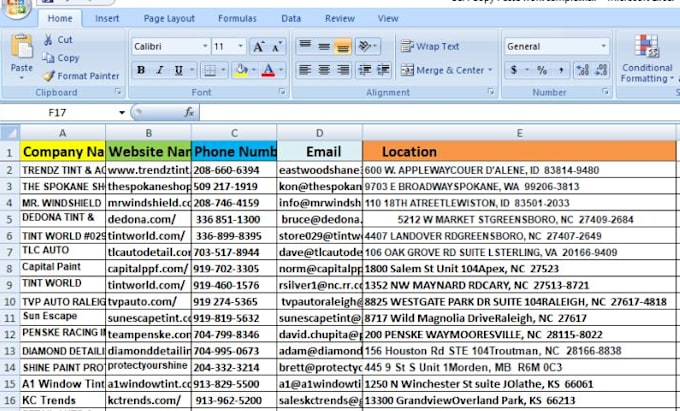Click Increase Decimal icon
The width and height of the screenshot is (680, 411).
tap(582, 70)
